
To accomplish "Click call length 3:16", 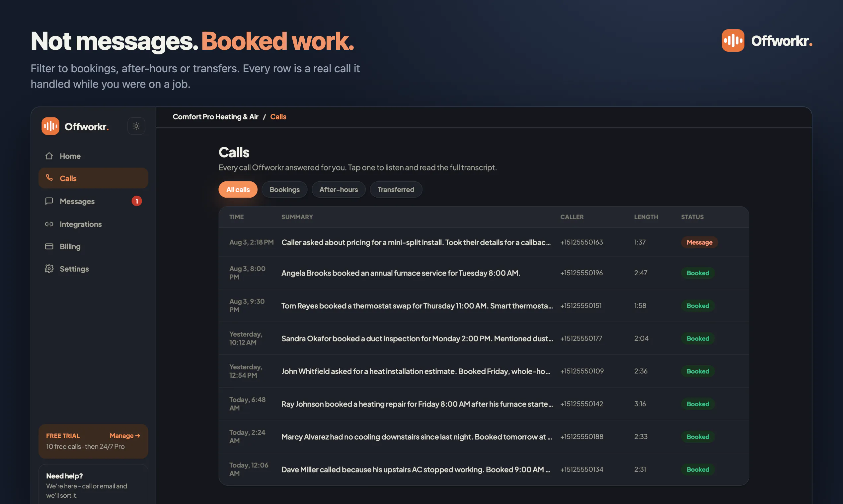I will tap(640, 404).
